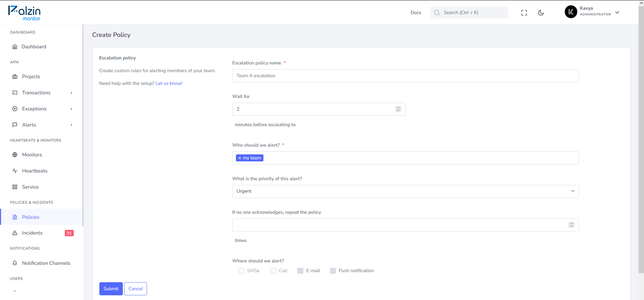The width and height of the screenshot is (644, 300).
Task: Click the Zalzin monitor logo
Action: click(24, 13)
